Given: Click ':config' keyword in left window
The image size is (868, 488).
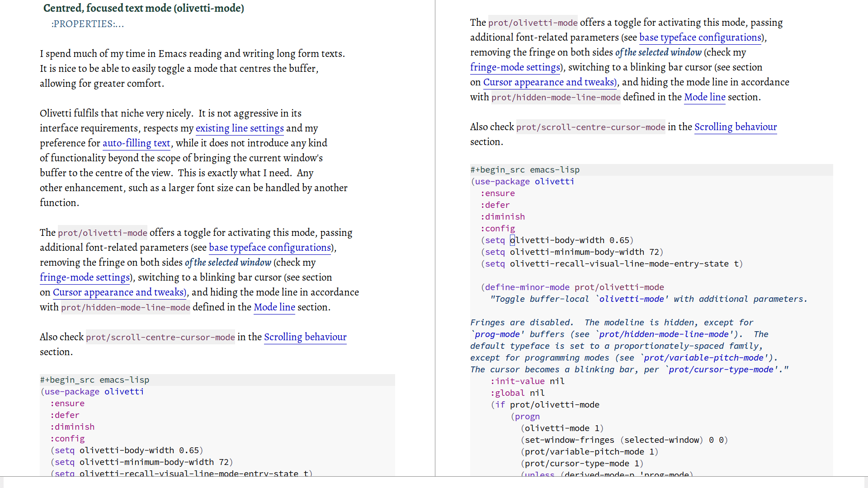Looking at the screenshot, I should pos(67,439).
